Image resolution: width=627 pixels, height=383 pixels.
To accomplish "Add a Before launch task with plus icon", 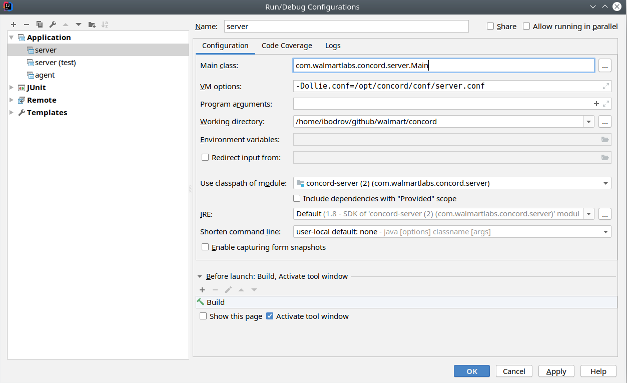I will point(202,290).
